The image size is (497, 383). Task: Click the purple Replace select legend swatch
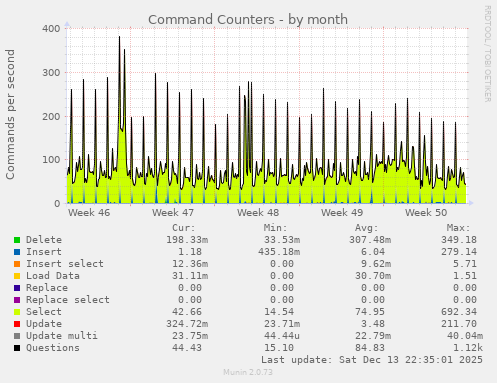17,300
